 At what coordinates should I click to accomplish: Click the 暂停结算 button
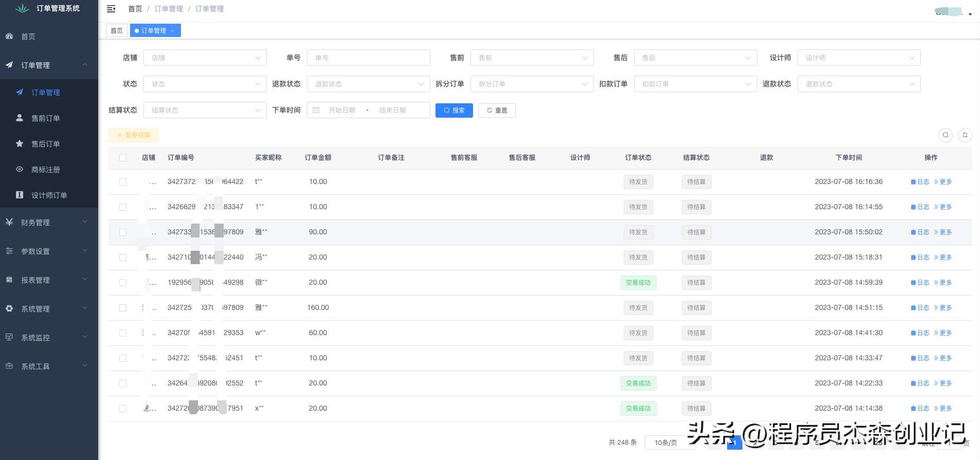point(133,135)
